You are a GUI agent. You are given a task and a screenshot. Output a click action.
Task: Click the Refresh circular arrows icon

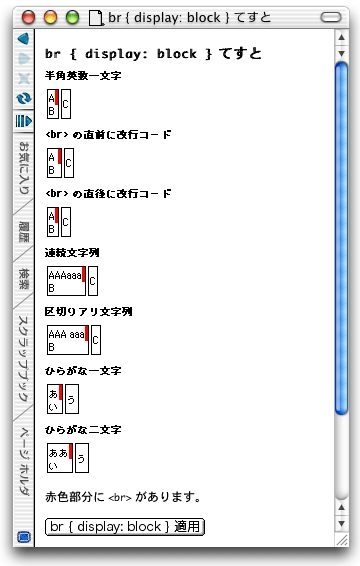point(23,98)
